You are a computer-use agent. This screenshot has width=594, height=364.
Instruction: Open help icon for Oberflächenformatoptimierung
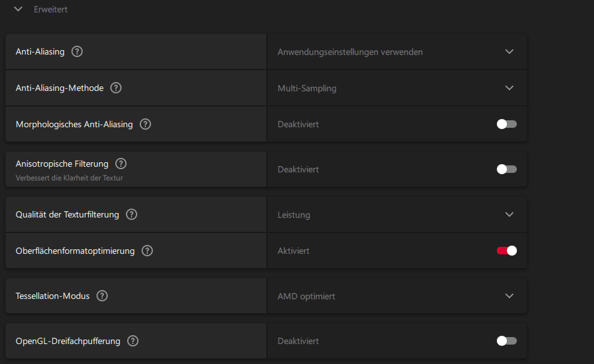147,251
